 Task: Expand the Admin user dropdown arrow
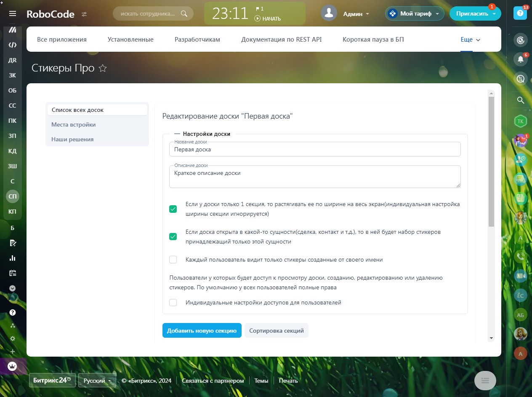[x=367, y=14]
